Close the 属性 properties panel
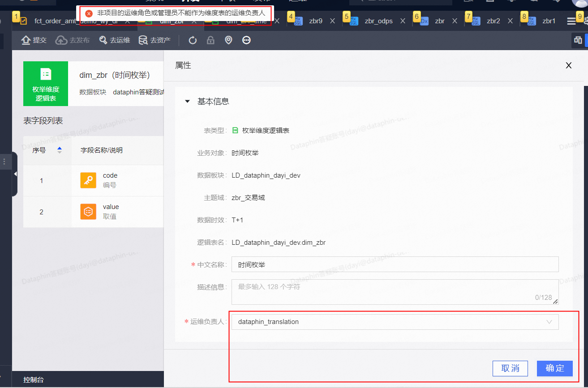 coord(568,65)
